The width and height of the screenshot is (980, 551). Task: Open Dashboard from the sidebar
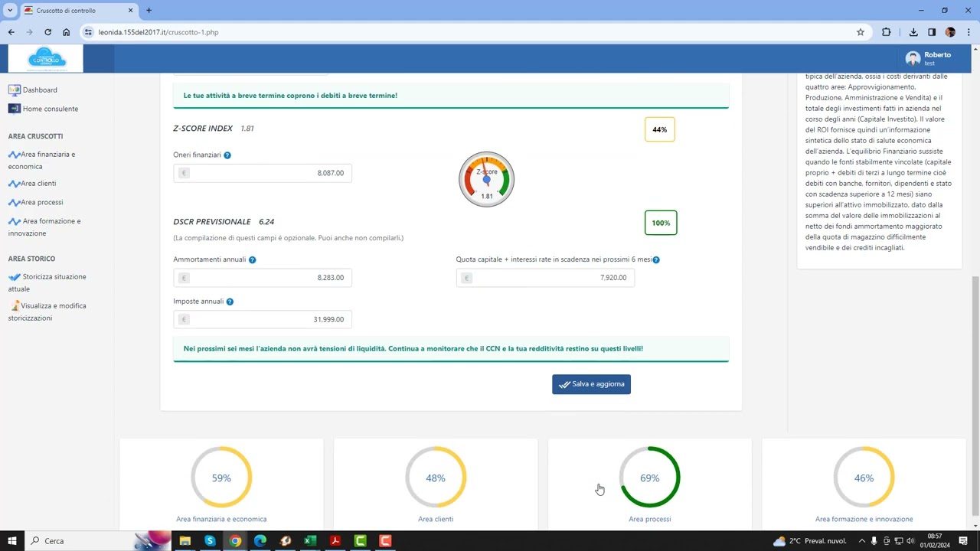click(x=39, y=90)
